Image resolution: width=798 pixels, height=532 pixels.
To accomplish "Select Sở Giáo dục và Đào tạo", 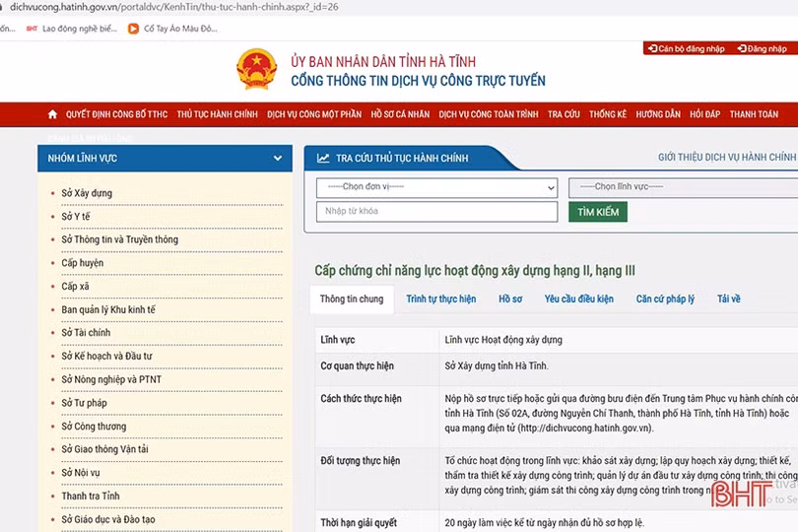I will click(x=108, y=520).
